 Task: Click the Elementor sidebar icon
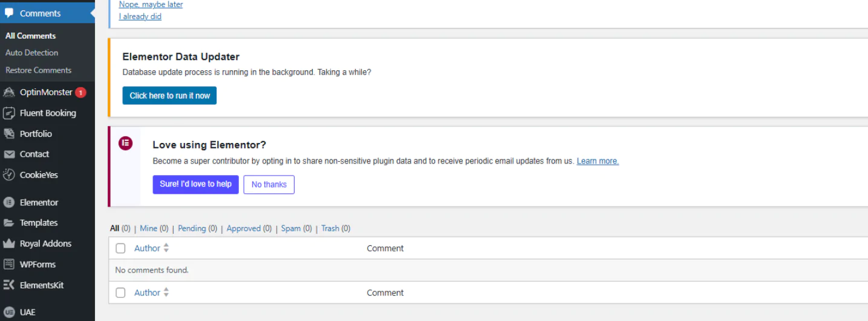[x=9, y=202]
